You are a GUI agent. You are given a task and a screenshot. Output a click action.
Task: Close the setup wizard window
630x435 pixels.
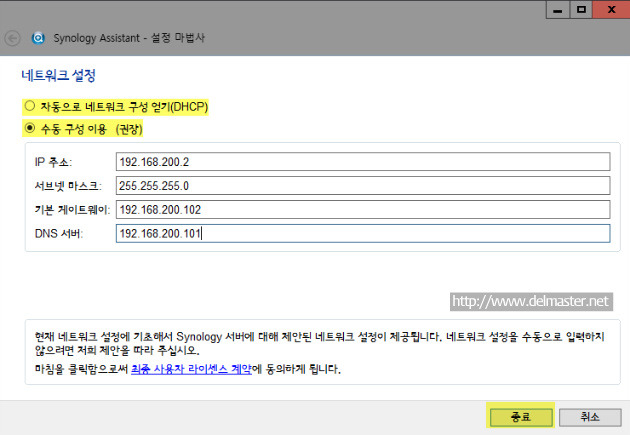(611, 10)
